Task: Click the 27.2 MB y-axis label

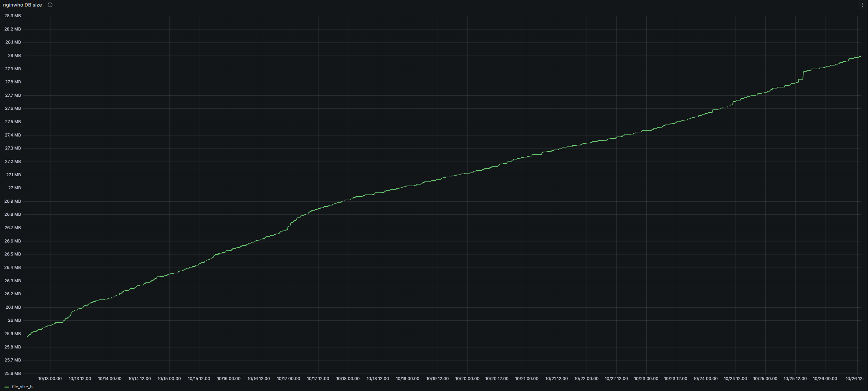Action: tap(13, 162)
